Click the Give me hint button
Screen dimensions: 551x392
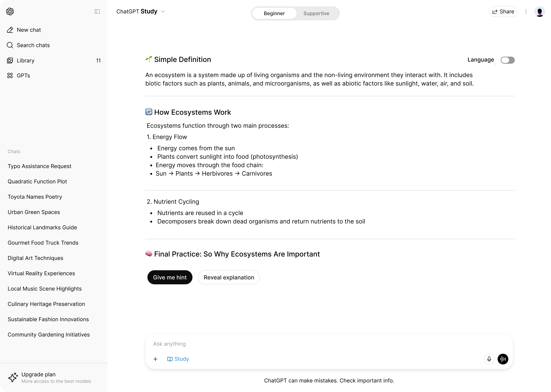[x=170, y=277]
